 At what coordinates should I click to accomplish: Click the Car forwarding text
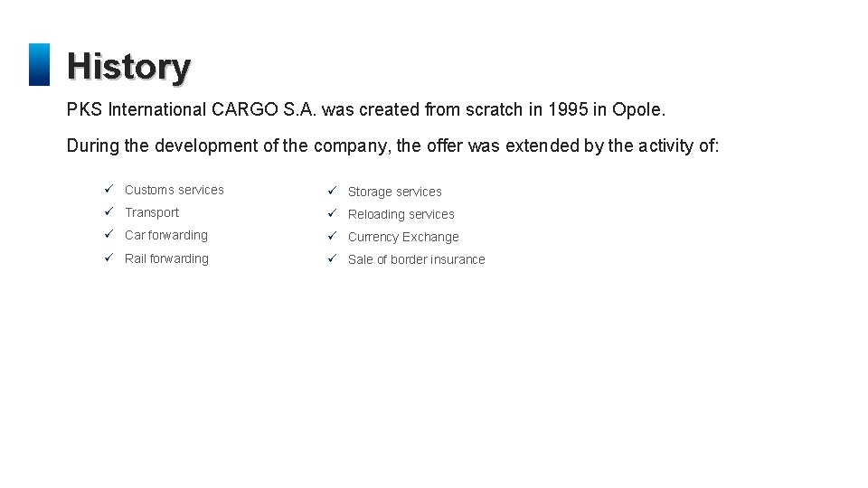[166, 235]
